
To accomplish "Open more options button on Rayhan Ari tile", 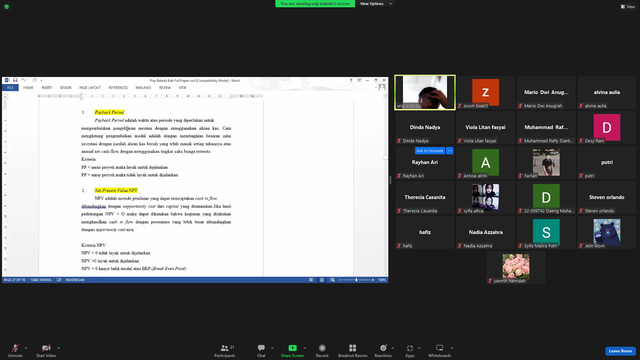I will [x=449, y=151].
